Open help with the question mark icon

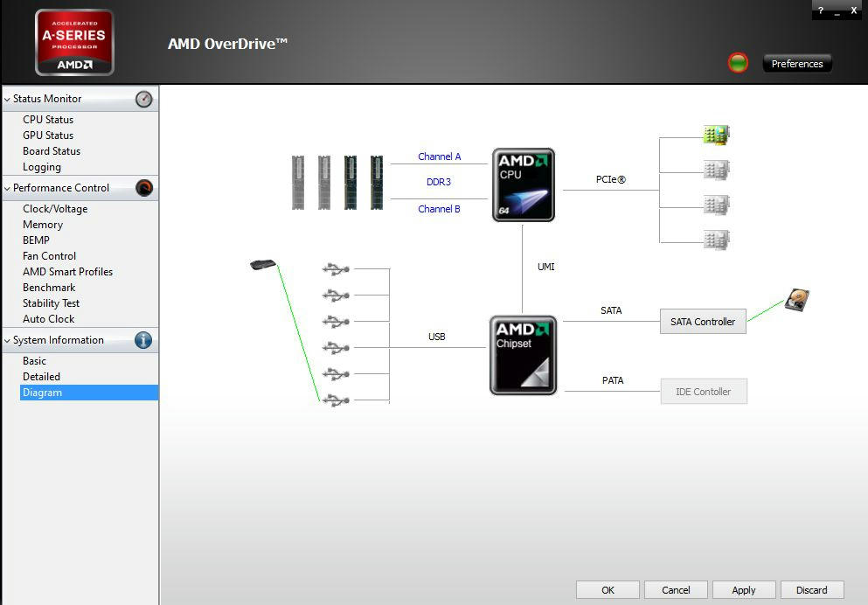click(821, 10)
